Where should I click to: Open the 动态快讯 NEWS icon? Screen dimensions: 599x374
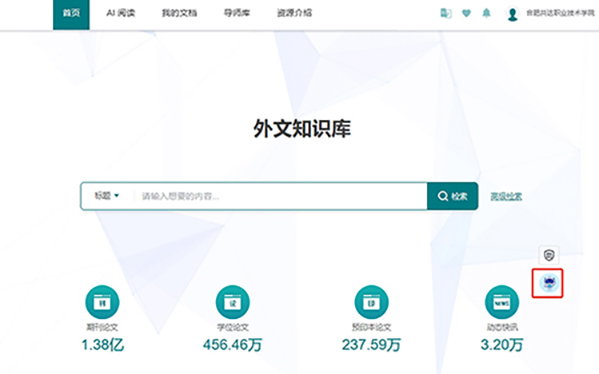(502, 302)
